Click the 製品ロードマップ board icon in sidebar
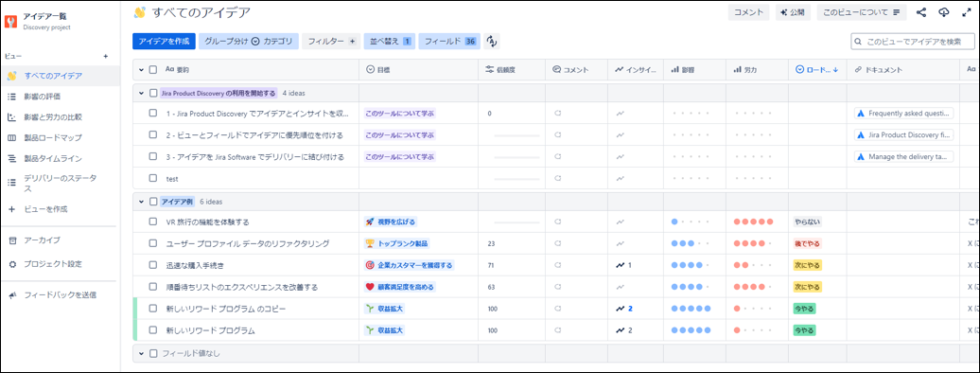This screenshot has width=980, height=373. pyautogui.click(x=12, y=137)
